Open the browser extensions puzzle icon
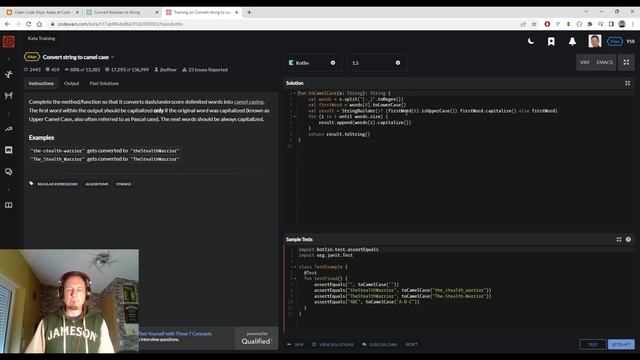The height and width of the screenshot is (360, 640). (590, 24)
